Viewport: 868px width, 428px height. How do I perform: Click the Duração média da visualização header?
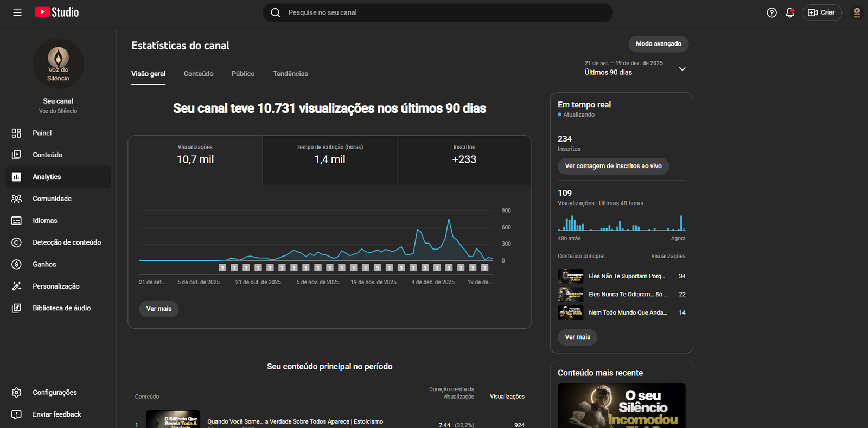451,393
